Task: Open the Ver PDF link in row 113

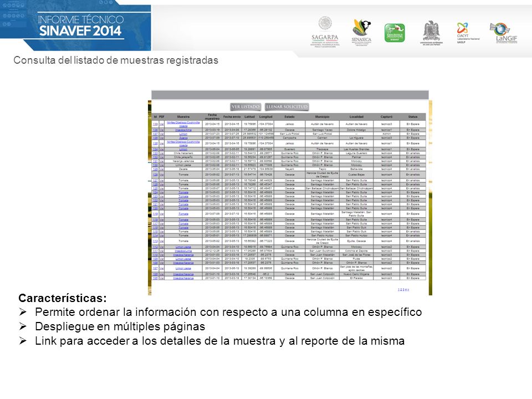Action: (x=162, y=241)
